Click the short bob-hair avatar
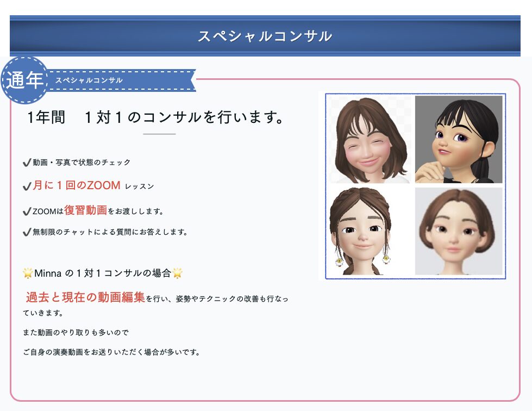This screenshot has width=532, height=411. tap(459, 231)
